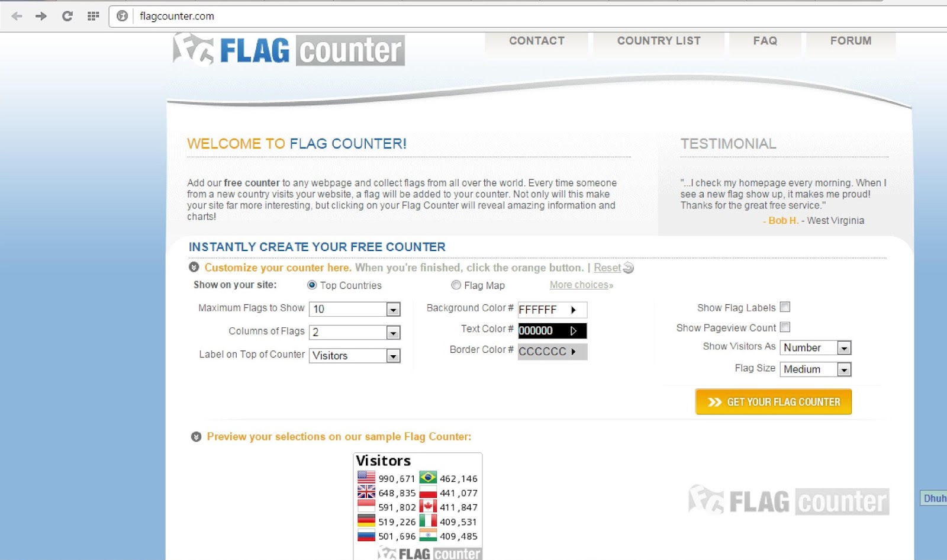The height and width of the screenshot is (560, 947).
Task: Click the United States flag in preview
Action: [366, 477]
